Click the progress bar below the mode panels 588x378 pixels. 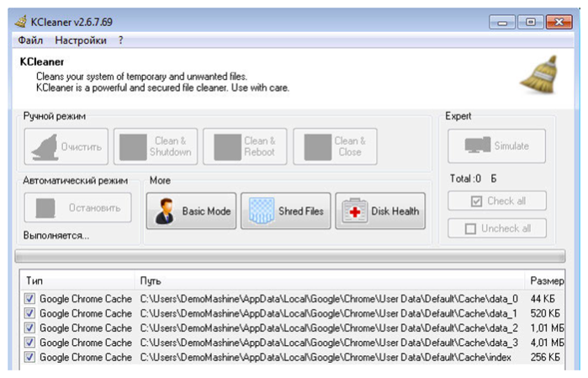(290, 257)
